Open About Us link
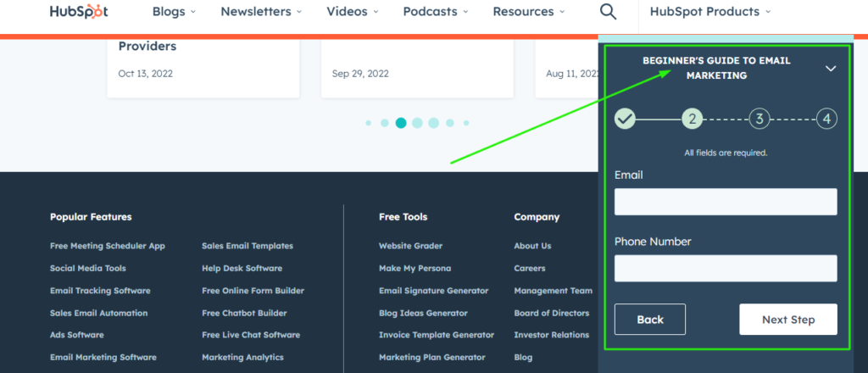 pos(532,246)
